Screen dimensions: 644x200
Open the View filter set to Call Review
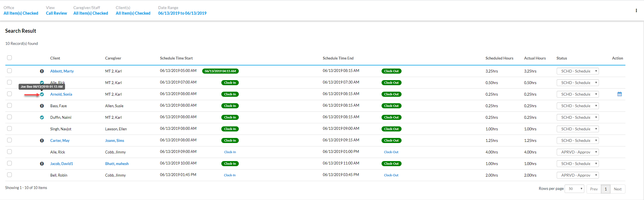coord(56,13)
